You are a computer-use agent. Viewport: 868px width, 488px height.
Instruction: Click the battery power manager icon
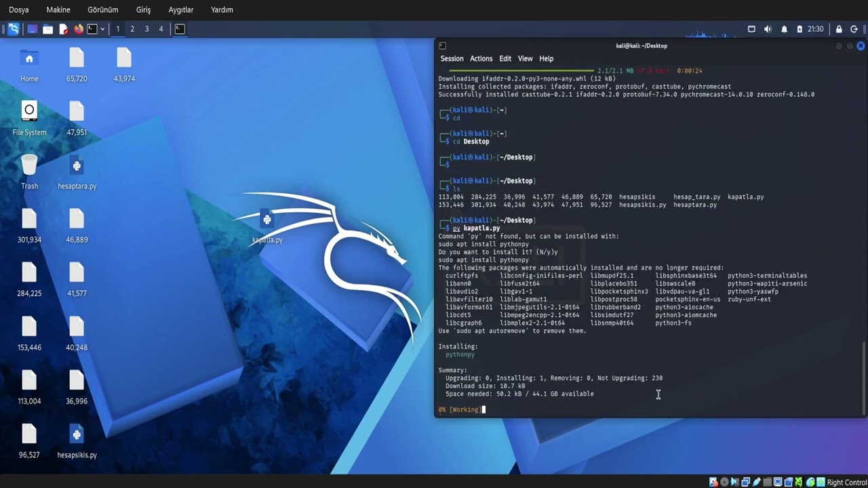pos(800,29)
